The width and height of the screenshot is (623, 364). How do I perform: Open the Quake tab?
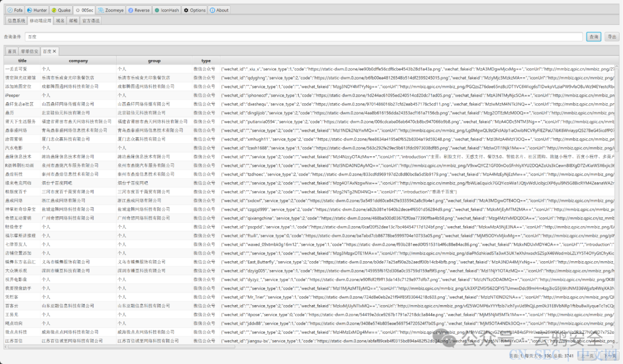(61, 10)
